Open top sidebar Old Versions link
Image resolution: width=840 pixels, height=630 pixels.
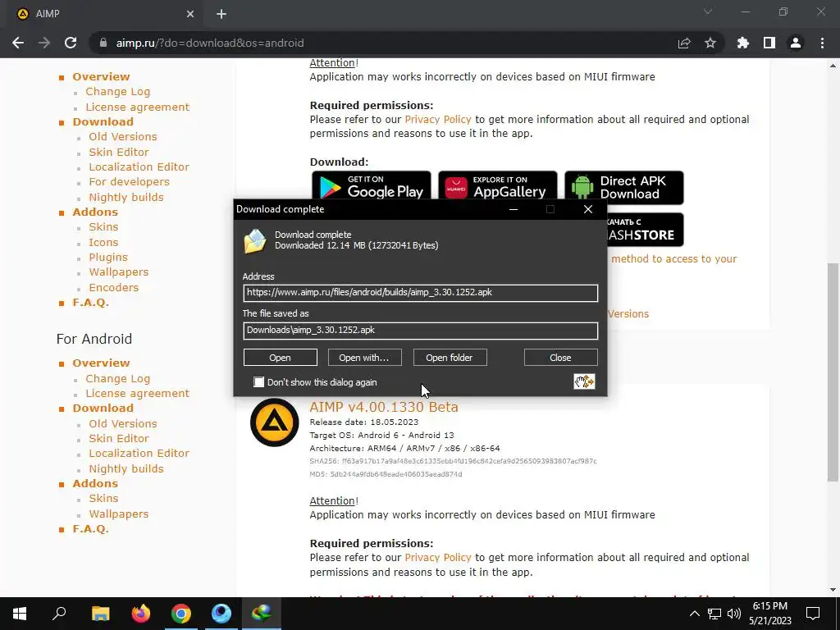click(x=123, y=137)
